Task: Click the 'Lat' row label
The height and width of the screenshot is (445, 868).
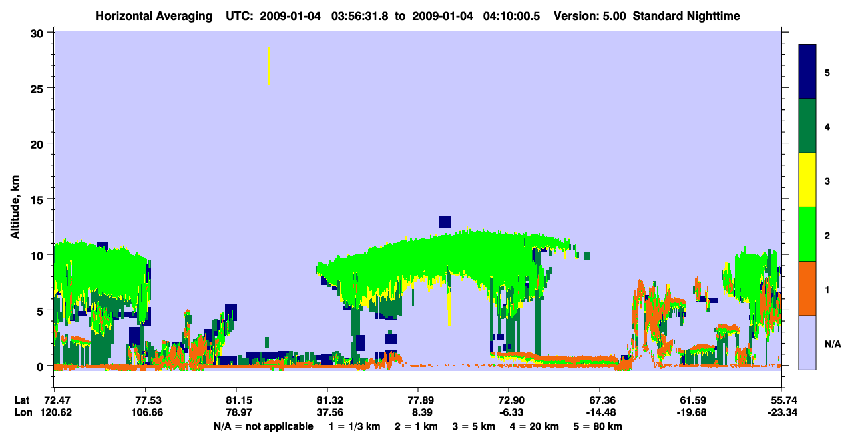Action: tap(22, 400)
